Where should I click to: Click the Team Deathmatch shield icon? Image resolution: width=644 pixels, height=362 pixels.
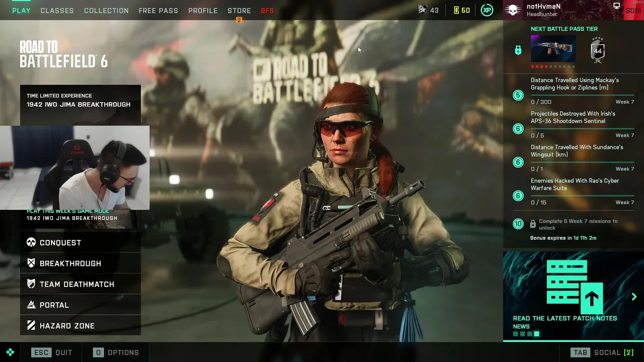pos(31,284)
